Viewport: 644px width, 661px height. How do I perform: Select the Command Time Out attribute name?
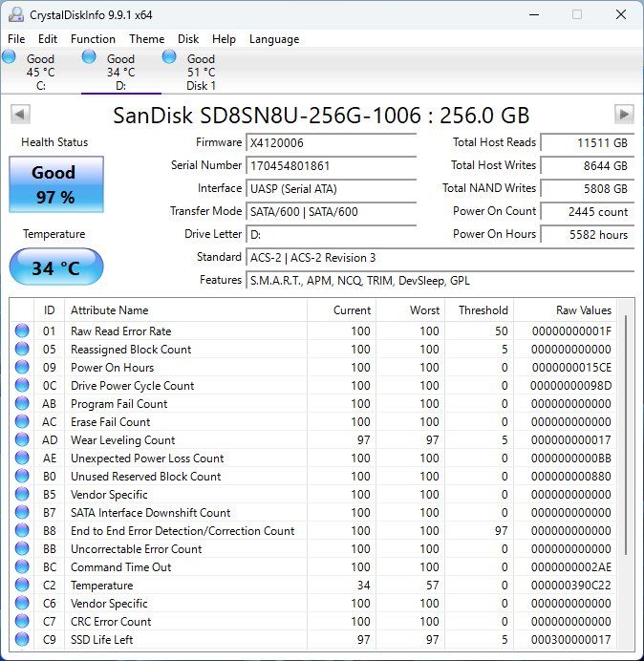(x=120, y=567)
